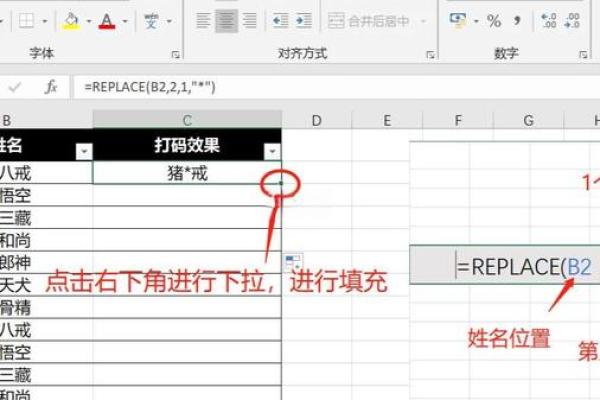Expand the merge and center dropdown arrow
Image resolution: width=600 pixels, height=400 pixels.
tap(423, 21)
